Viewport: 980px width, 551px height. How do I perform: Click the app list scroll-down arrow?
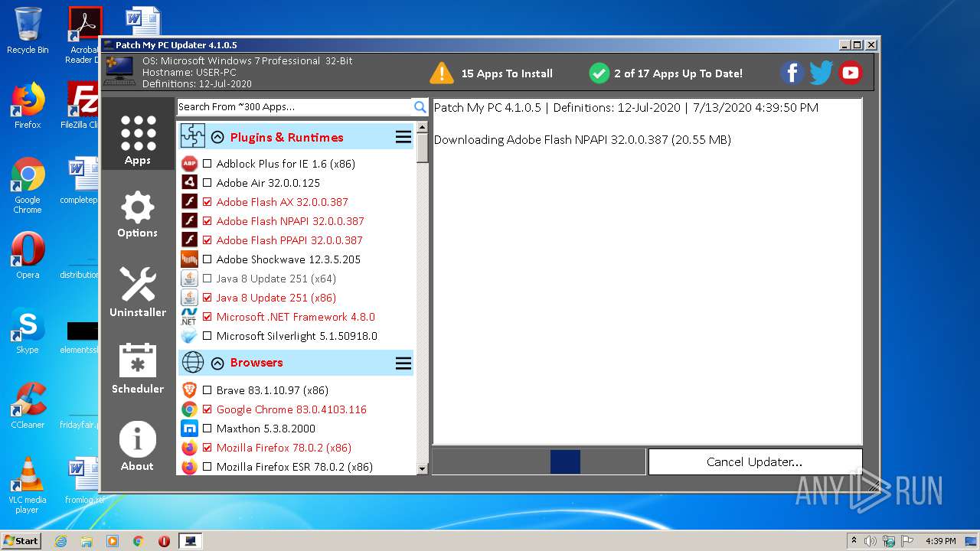423,468
